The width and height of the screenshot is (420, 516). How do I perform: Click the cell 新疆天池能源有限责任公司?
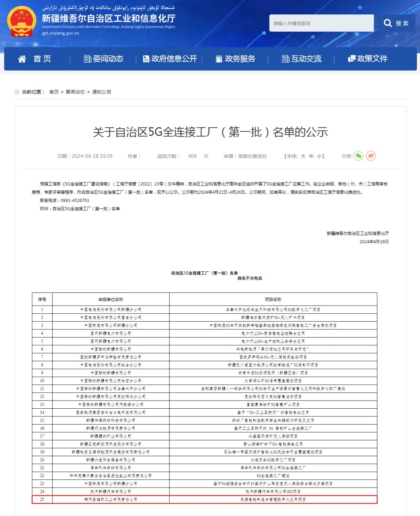tap(111, 429)
